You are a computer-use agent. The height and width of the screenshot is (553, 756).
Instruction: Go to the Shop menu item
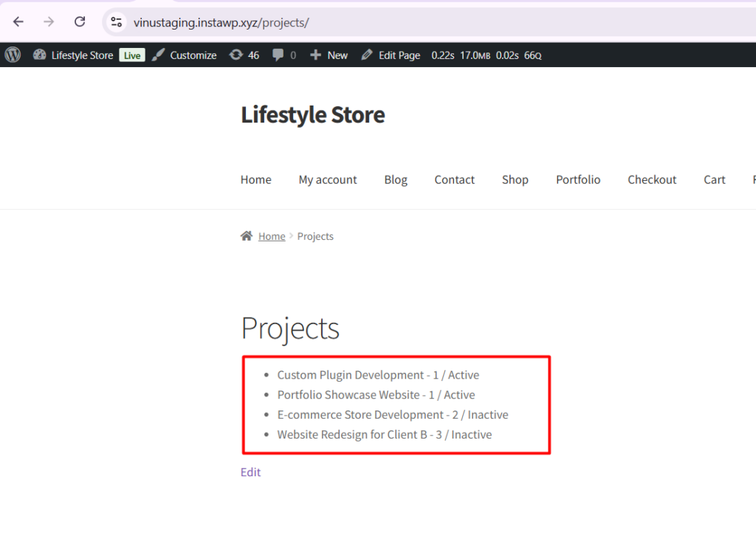pos(515,179)
